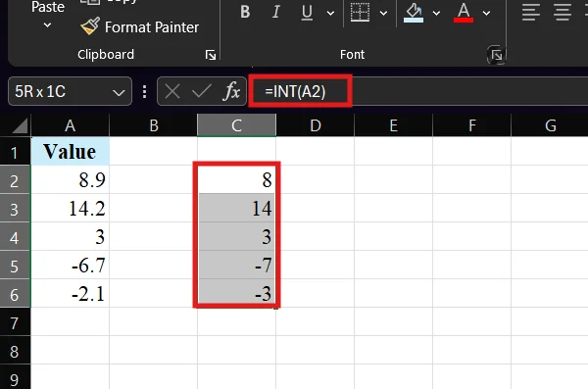Open font color dropdown arrow
Screen dimensions: 588x389
click(x=486, y=13)
